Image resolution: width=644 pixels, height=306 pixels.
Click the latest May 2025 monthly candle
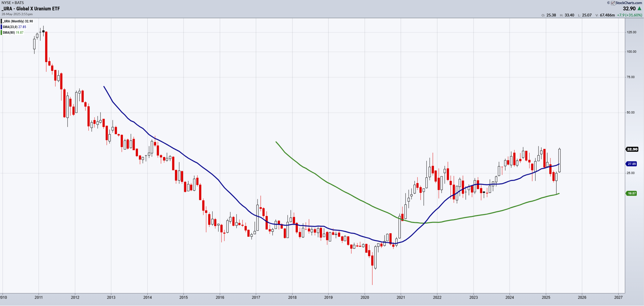pos(559,160)
